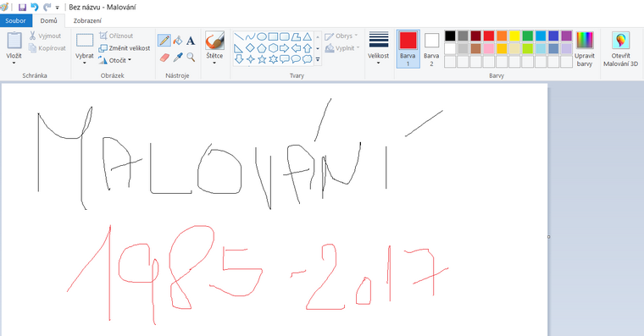Image resolution: width=644 pixels, height=336 pixels.
Task: Open the Otočit rotate dropdown
Action: point(115,60)
